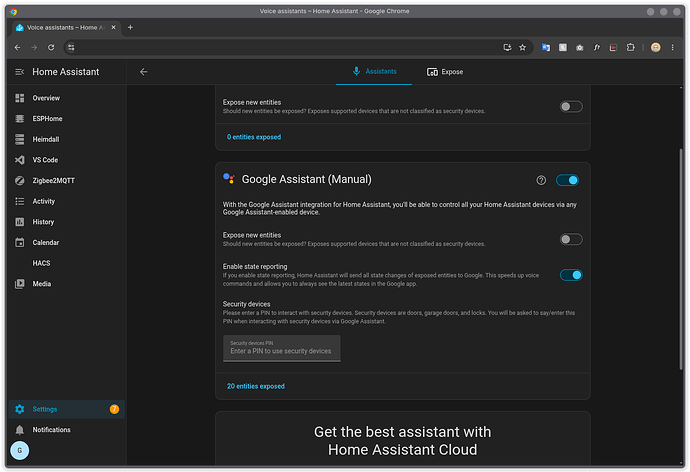
Task: Click the install app icon in address bar
Action: tap(507, 48)
